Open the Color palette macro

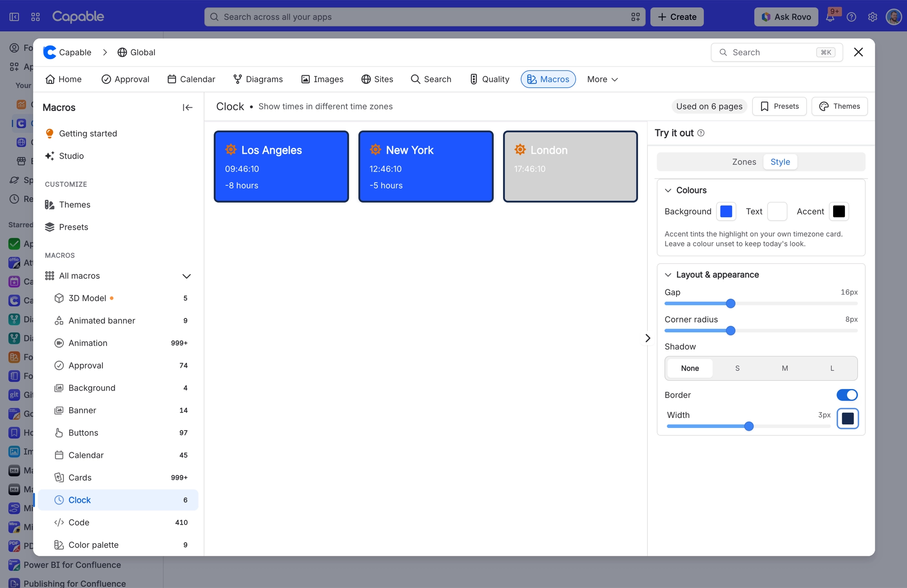coord(118,544)
